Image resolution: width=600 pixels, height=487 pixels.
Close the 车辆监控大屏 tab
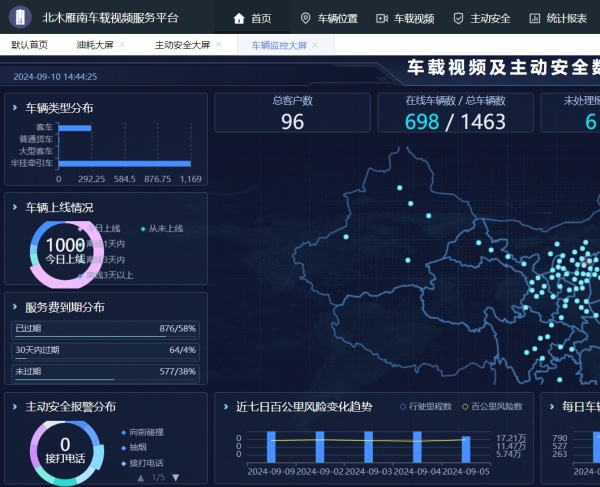tap(315, 45)
